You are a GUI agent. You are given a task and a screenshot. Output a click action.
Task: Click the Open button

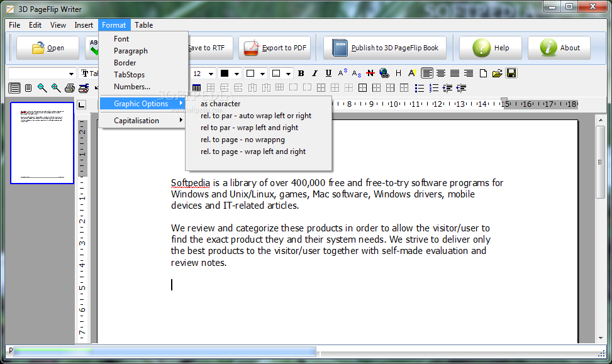[48, 48]
